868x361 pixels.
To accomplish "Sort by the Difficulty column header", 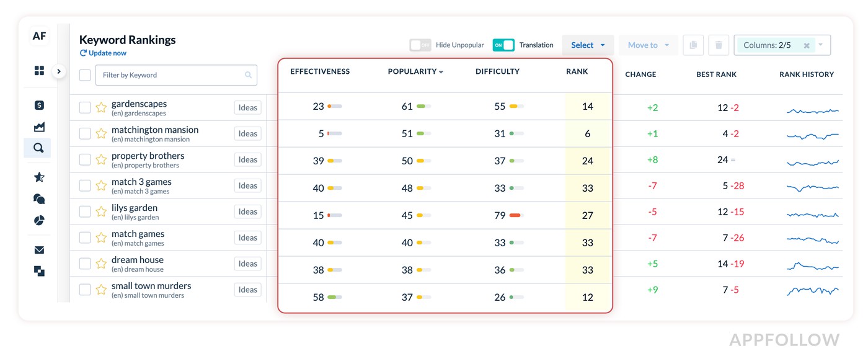I will (x=497, y=72).
